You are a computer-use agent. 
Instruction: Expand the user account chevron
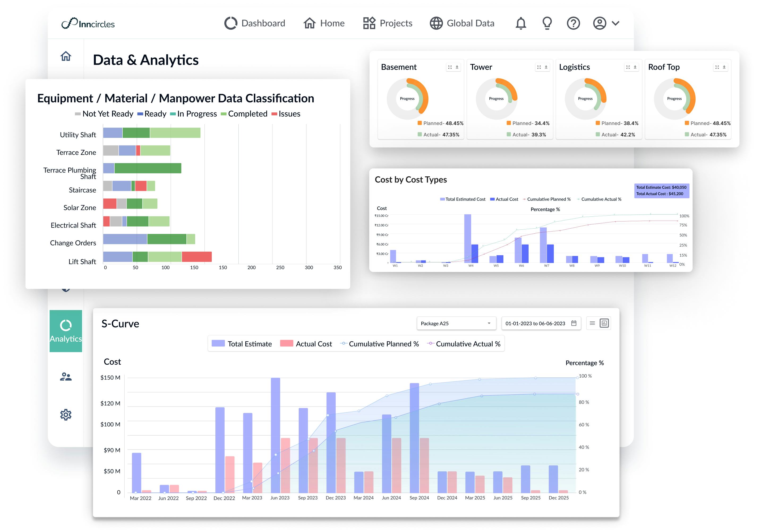point(615,23)
